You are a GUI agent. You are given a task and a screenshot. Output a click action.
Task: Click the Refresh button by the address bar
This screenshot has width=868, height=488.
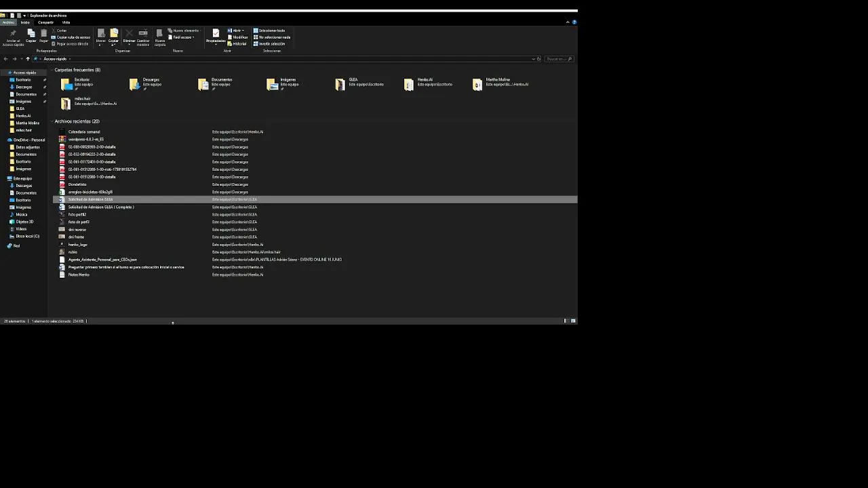click(539, 59)
